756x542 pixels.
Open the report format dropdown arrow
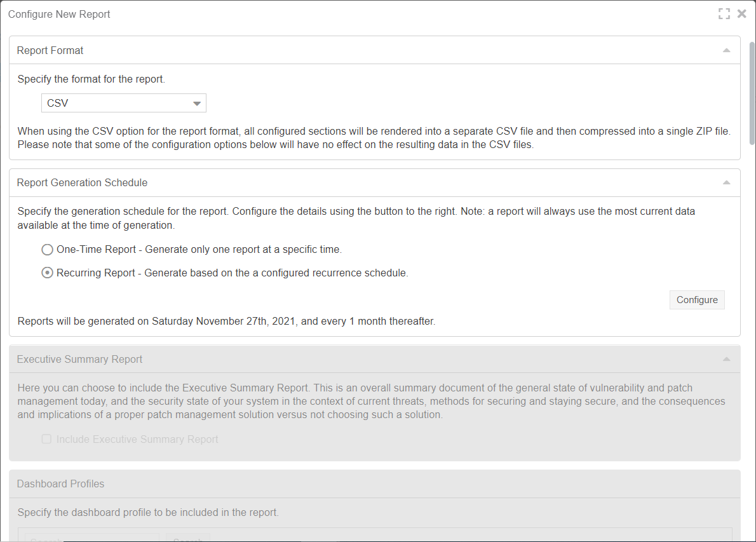pos(196,104)
